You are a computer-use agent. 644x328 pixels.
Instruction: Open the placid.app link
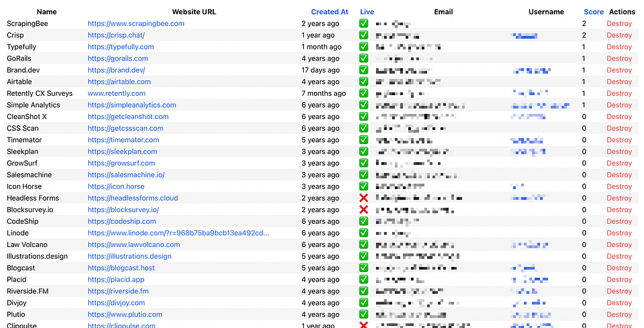(116, 280)
